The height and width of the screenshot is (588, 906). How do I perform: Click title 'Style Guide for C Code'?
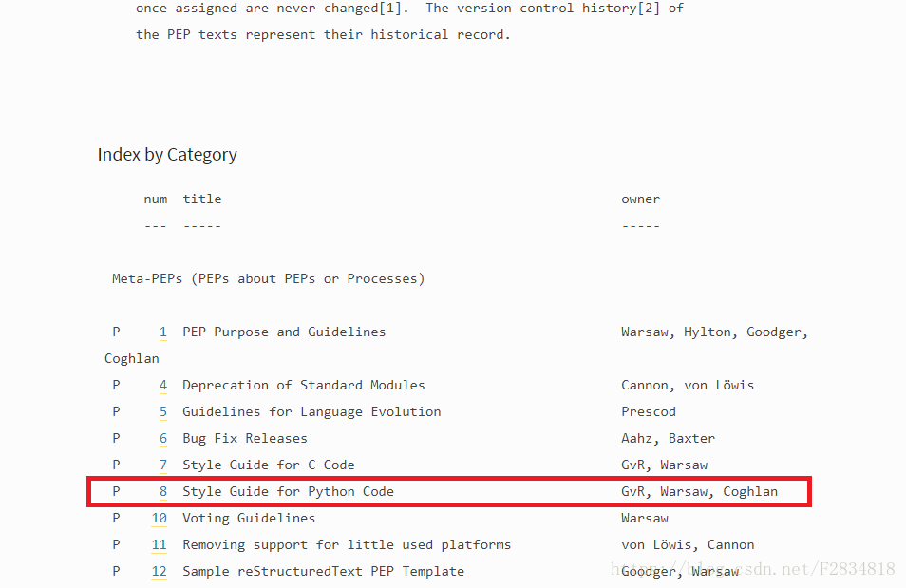[268, 465]
